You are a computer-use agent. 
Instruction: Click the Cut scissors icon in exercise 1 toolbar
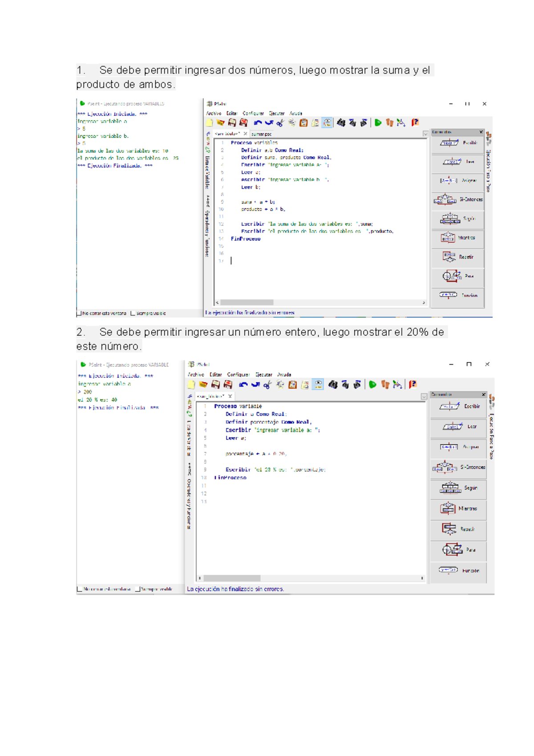click(x=280, y=123)
